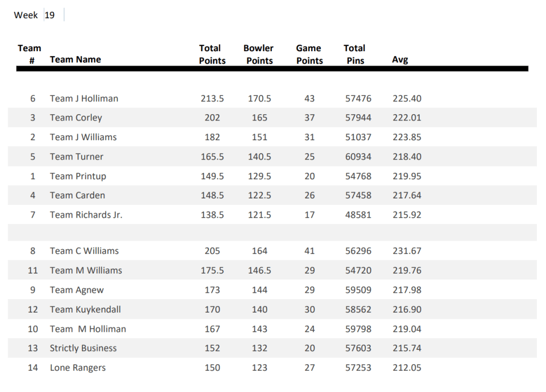Click Team Agnew's total pins 59509
Viewport: 546px width, 392px height.
coord(358,290)
